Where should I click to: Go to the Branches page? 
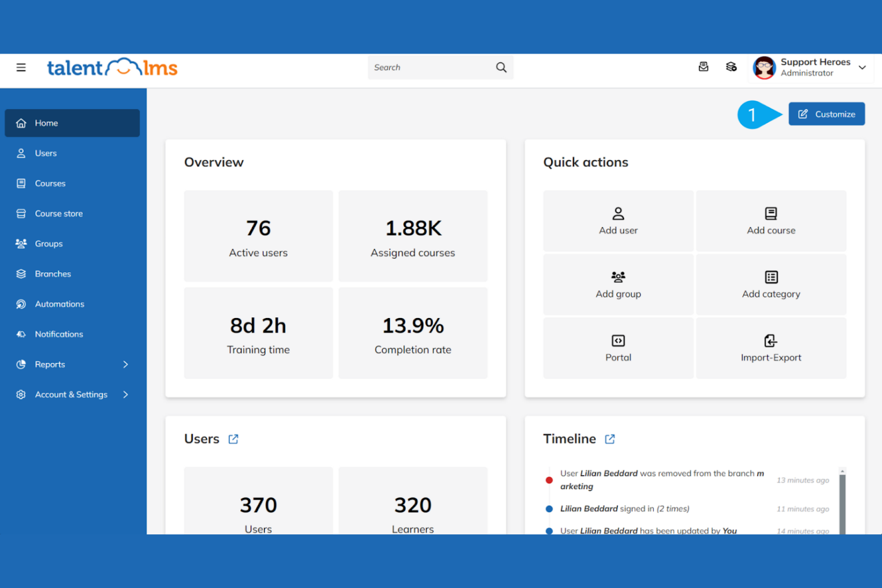(53, 273)
